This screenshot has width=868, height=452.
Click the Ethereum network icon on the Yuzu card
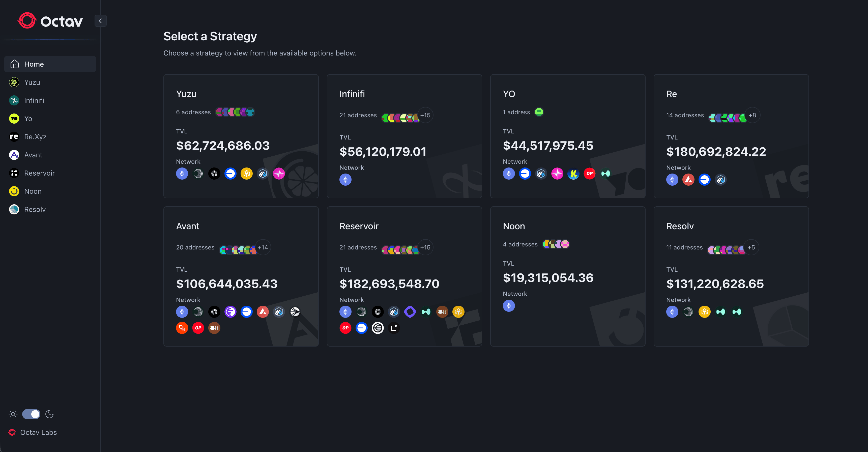182,174
